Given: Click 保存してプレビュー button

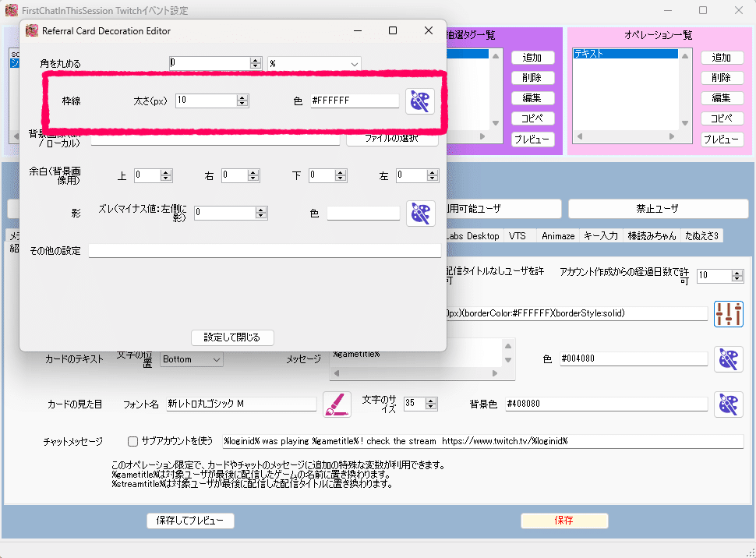Looking at the screenshot, I should (190, 521).
